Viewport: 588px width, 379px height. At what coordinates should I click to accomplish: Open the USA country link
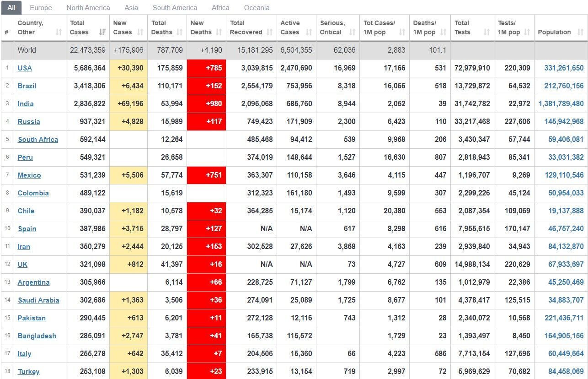[25, 68]
